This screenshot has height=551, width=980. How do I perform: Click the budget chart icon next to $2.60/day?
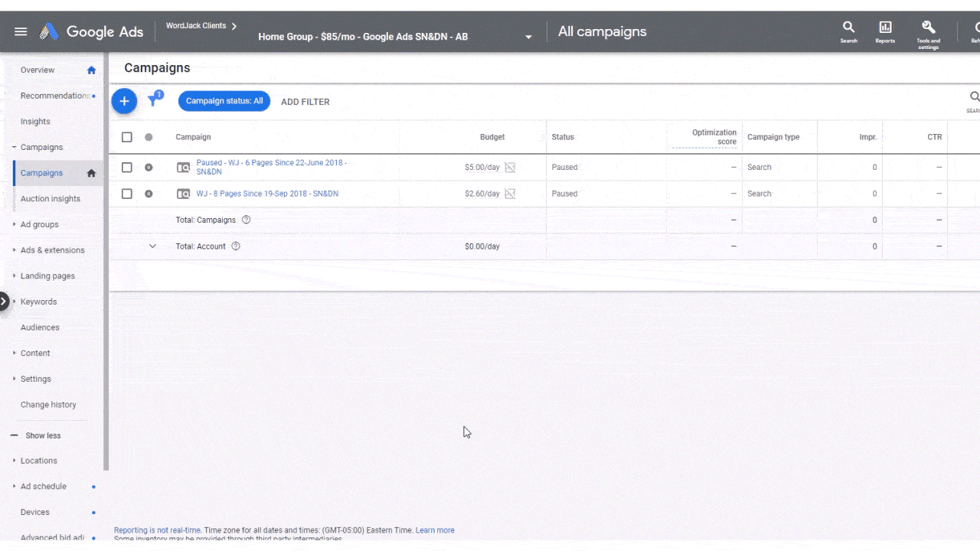point(510,194)
